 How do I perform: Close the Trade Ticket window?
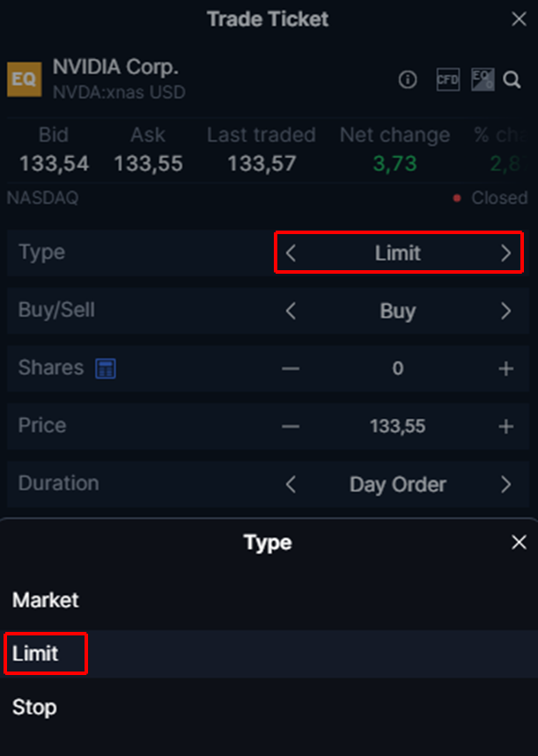[519, 19]
